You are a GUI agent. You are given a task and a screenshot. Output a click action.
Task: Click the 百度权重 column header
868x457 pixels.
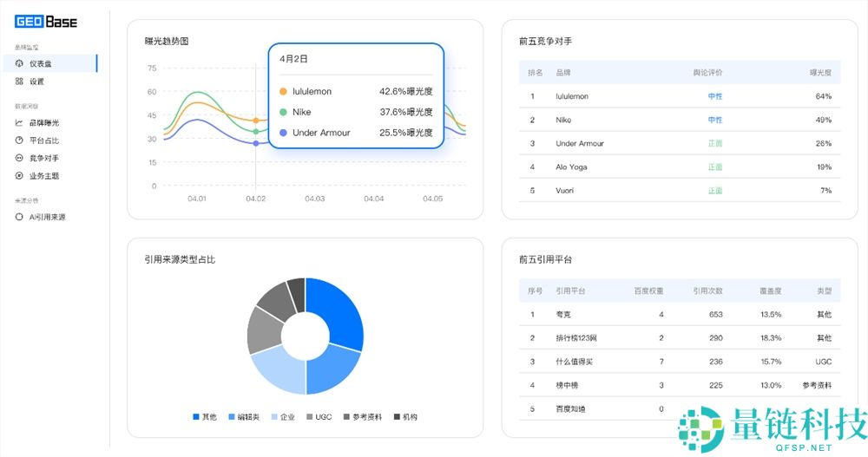648,291
